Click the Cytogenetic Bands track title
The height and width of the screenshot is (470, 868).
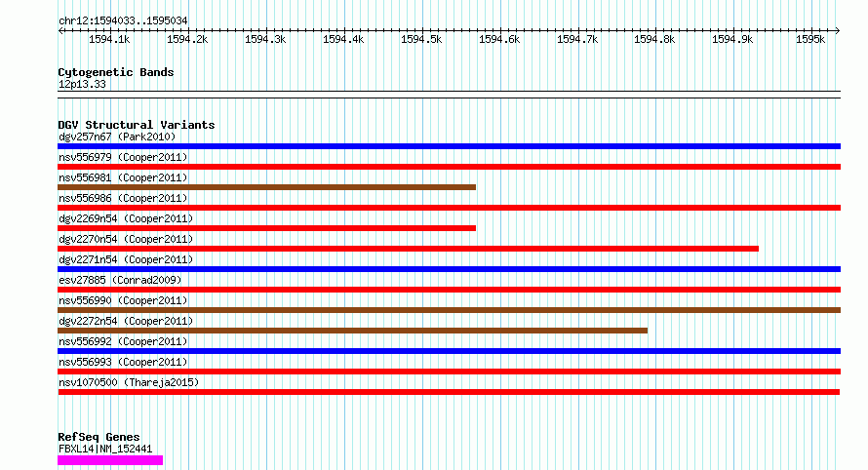116,72
